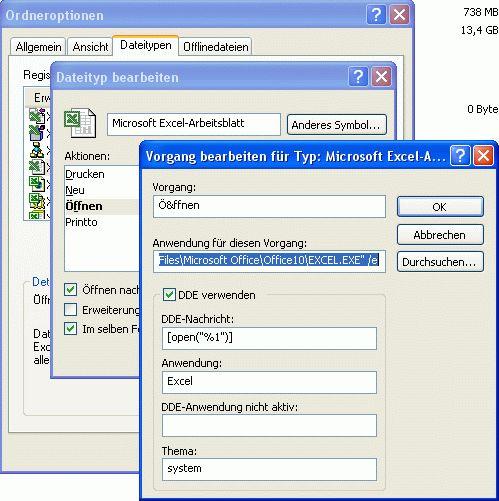Click the fourth Excel icon in file types list
Image resolution: width=499 pixels, height=501 pixels.
37,166
